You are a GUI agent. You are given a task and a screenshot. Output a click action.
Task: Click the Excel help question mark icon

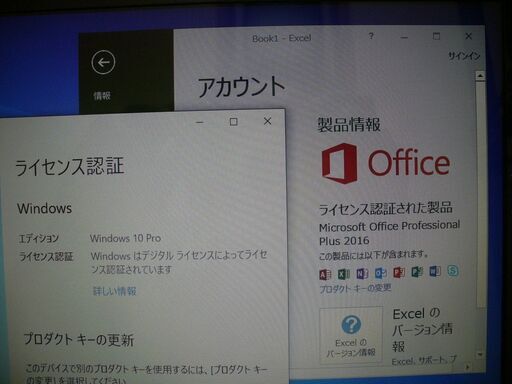371,36
